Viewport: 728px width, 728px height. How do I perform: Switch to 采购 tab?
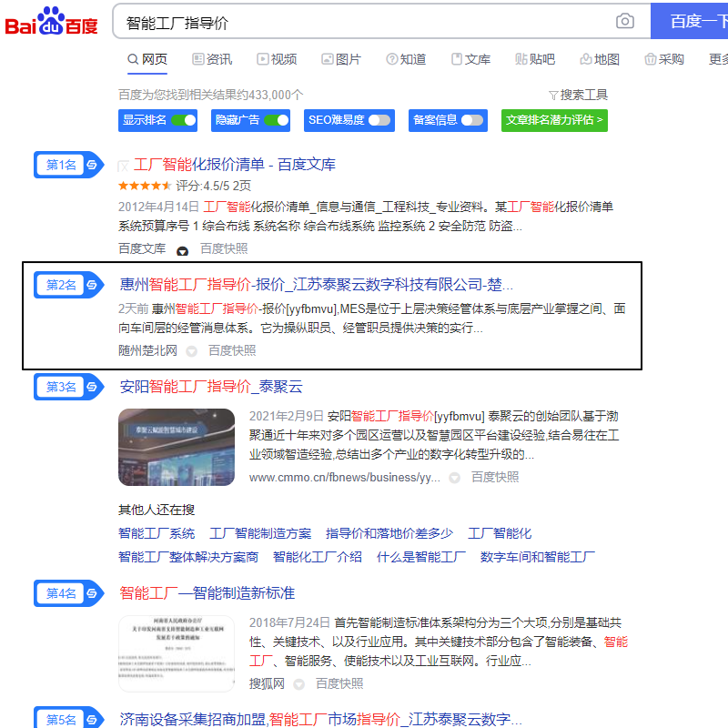tap(664, 59)
